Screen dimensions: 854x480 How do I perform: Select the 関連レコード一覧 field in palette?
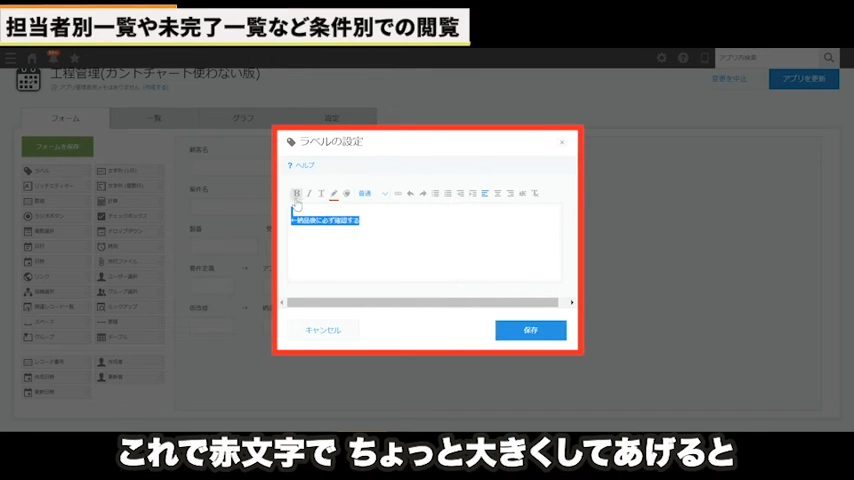coord(56,307)
